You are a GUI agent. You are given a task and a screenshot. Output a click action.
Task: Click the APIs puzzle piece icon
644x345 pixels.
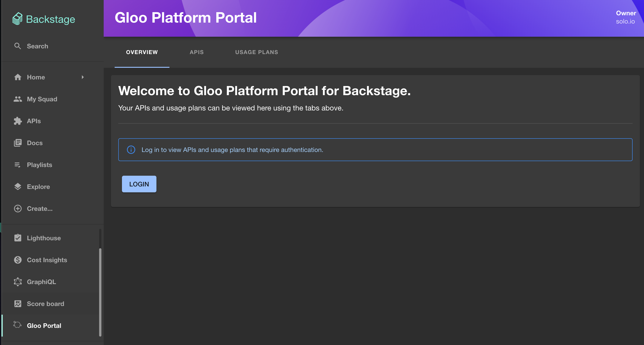coord(18,121)
